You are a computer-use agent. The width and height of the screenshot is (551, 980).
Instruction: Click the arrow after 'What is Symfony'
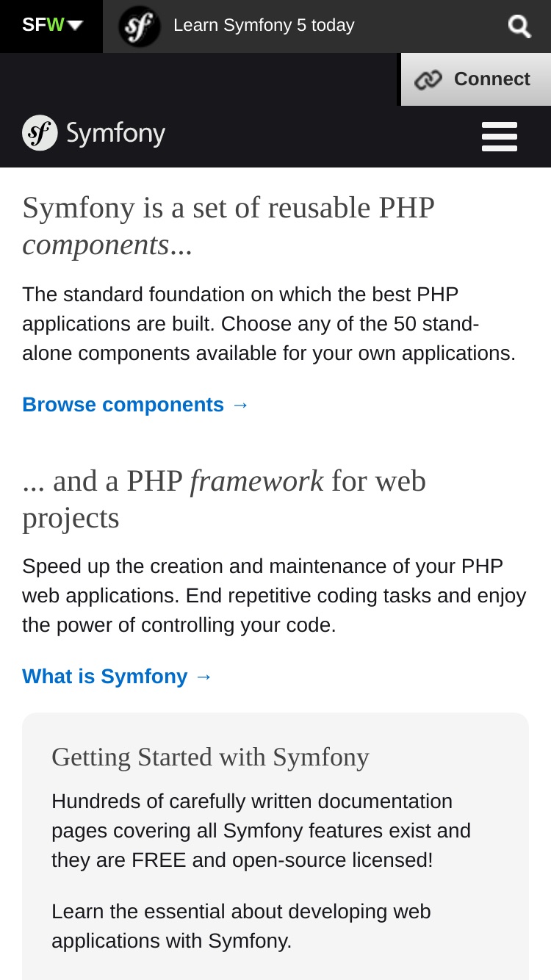(x=204, y=677)
